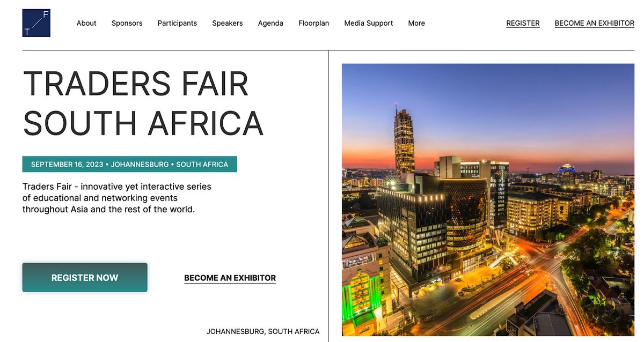
Task: Click the Traders Fair description paragraph
Action: pos(117,198)
